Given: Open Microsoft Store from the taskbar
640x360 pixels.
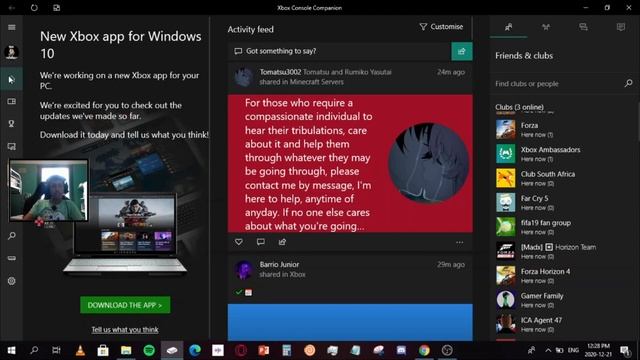Looking at the screenshot, I should 103,350.
